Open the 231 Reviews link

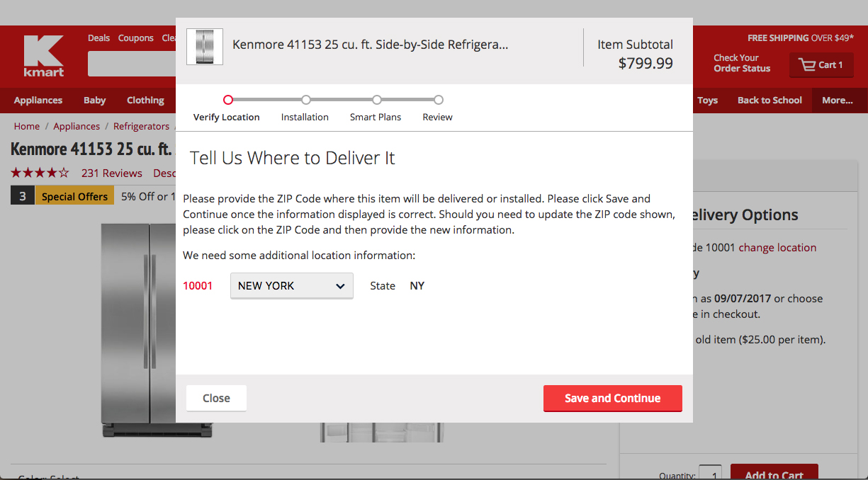[x=112, y=173]
